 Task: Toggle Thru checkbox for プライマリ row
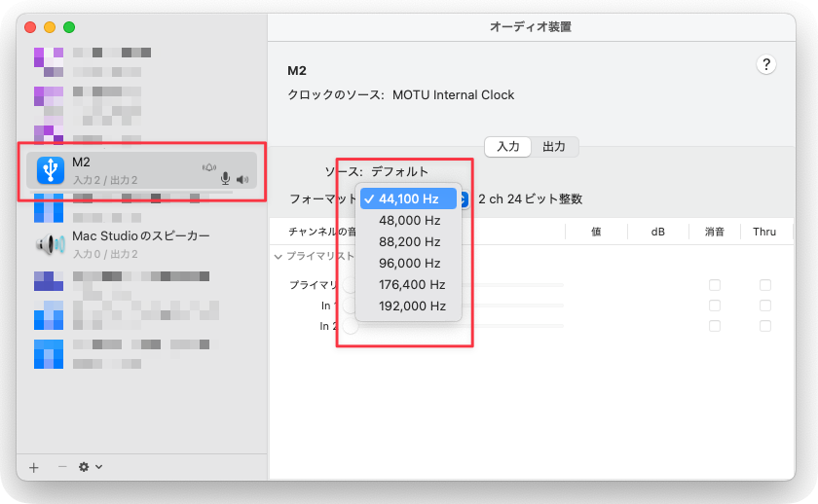[x=765, y=285]
